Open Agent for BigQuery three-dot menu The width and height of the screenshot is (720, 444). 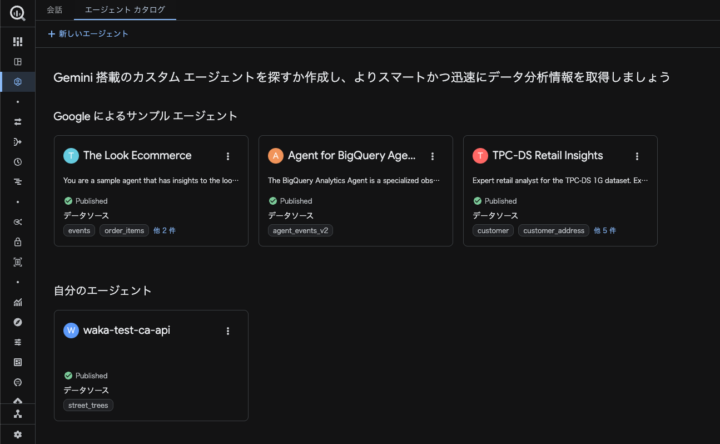[432, 156]
